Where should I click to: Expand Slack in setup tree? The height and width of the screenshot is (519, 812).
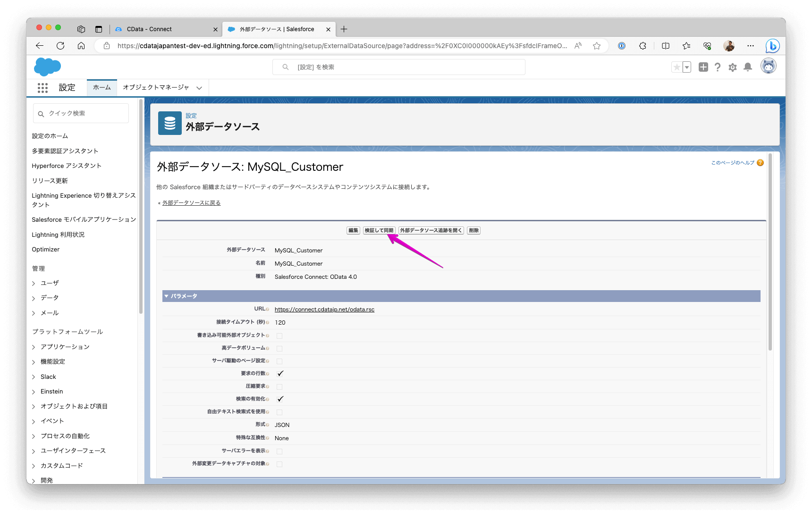pyautogui.click(x=34, y=377)
